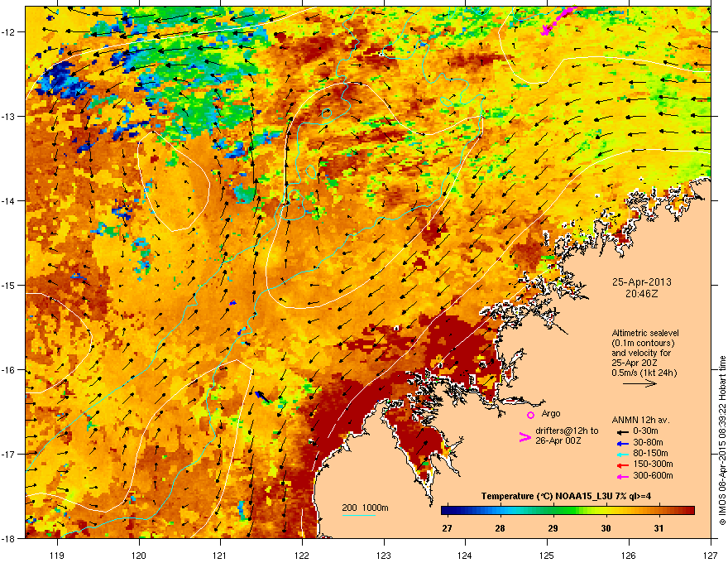Viewport: 728px width, 563px height.
Task: Click the colorbar tick label 30
Action: (606, 528)
